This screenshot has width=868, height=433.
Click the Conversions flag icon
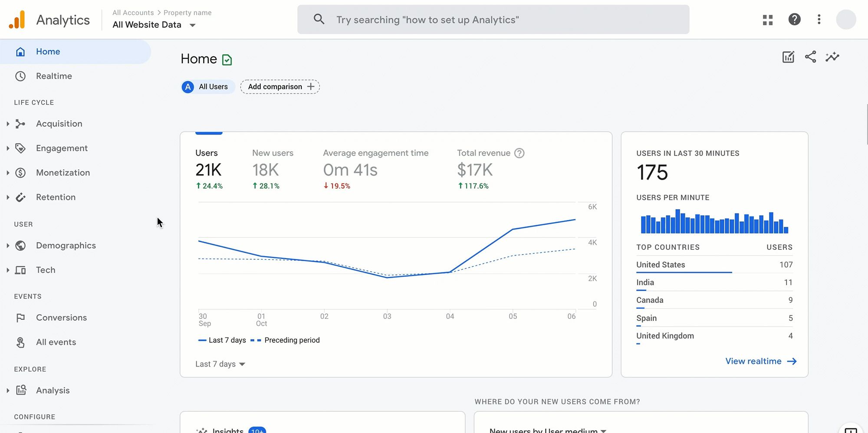20,318
